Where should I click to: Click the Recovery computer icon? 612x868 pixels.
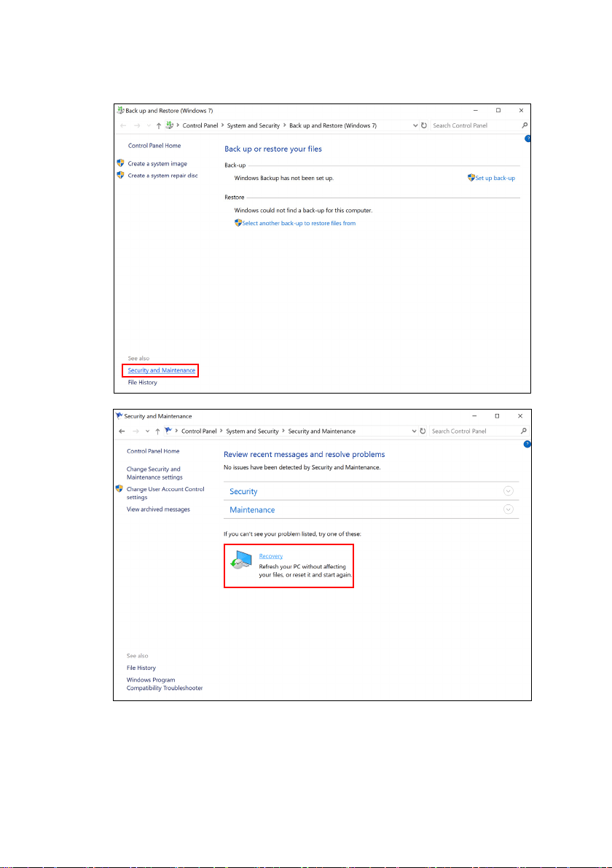click(241, 561)
